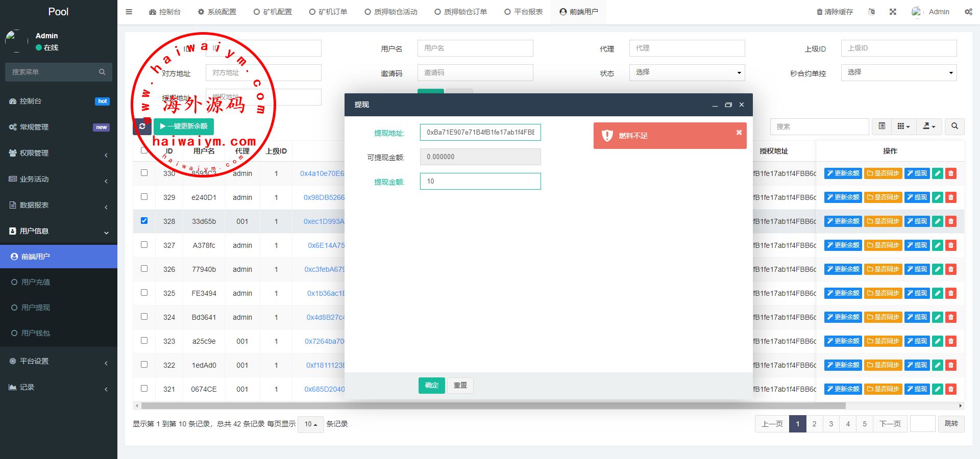
Task: Click the red delete icon for row 330
Action: pyautogui.click(x=950, y=173)
